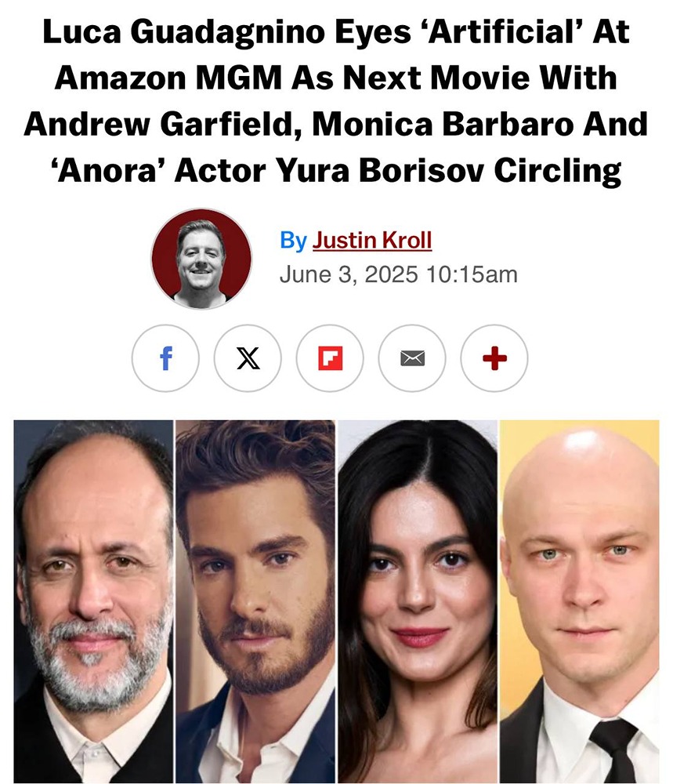This screenshot has width=673, height=784.
Task: Open the portrait of the brown-bearded man in navy jacket
Action: (x=255, y=601)
